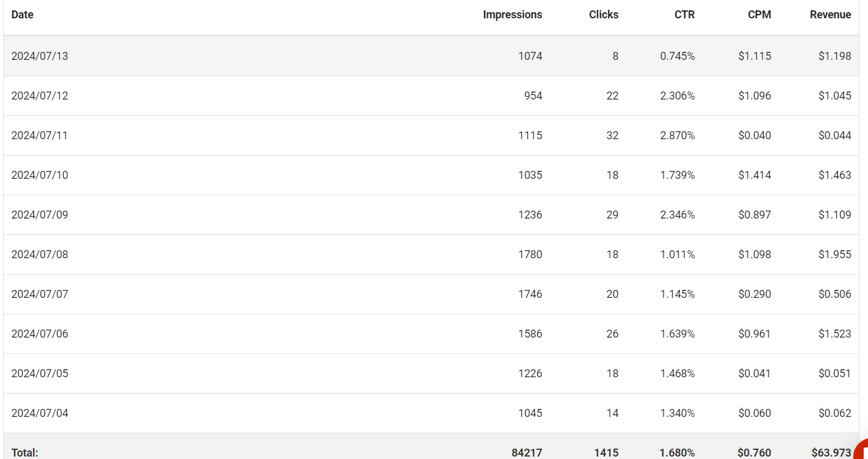
Task: Click the CTR column header
Action: 684,15
